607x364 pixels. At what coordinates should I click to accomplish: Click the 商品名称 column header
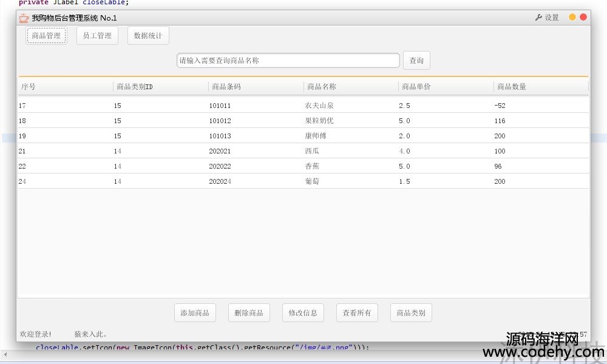click(351, 87)
